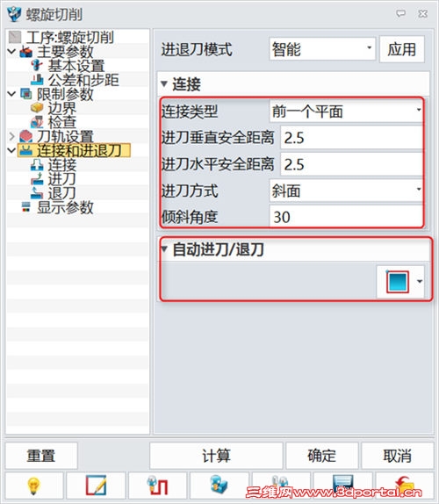The height and width of the screenshot is (504, 439).
Task: Select 退刀 tree item
Action: click(x=62, y=193)
